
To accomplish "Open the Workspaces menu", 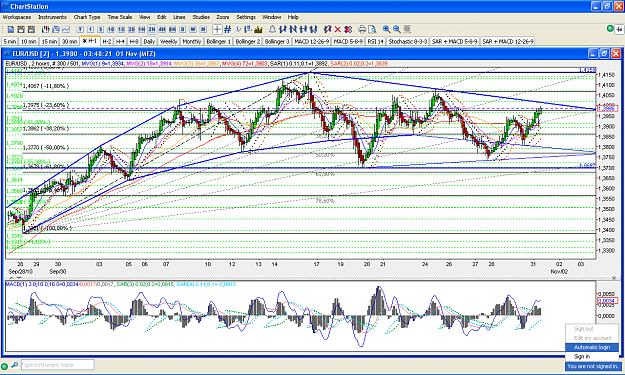I will tap(17, 17).
